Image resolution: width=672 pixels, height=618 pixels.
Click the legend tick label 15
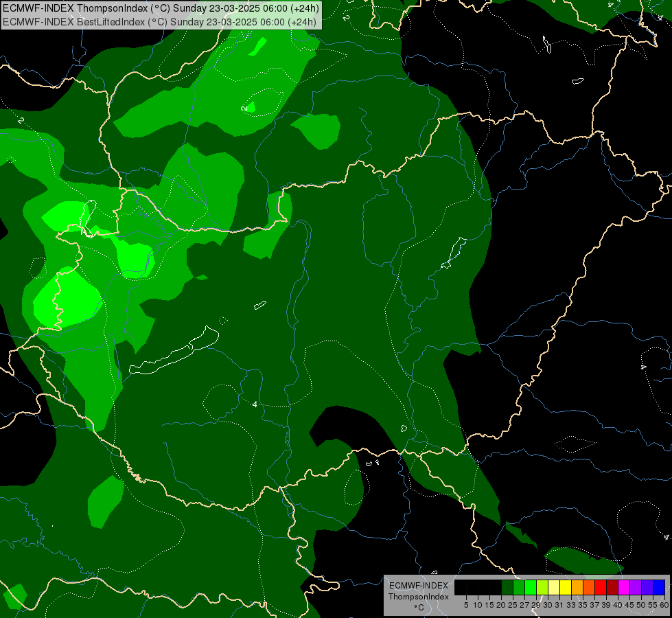click(489, 605)
